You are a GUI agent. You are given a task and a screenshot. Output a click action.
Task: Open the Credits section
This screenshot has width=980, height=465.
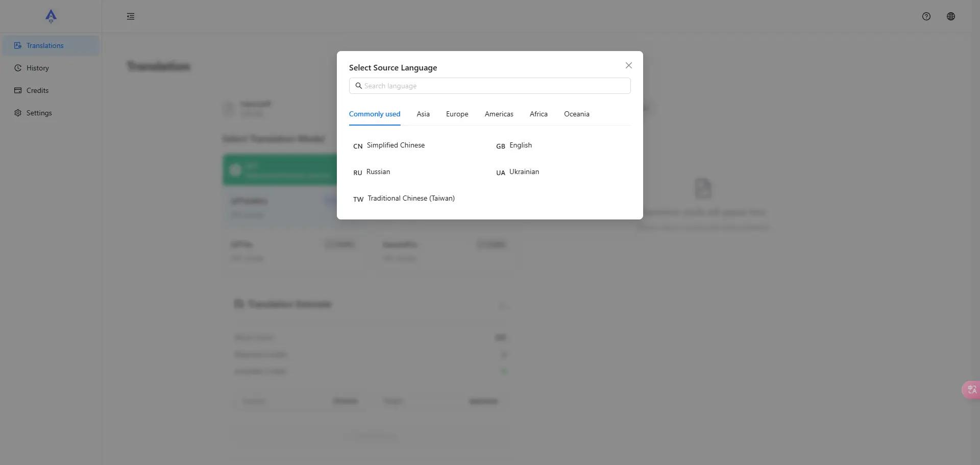pos(37,90)
